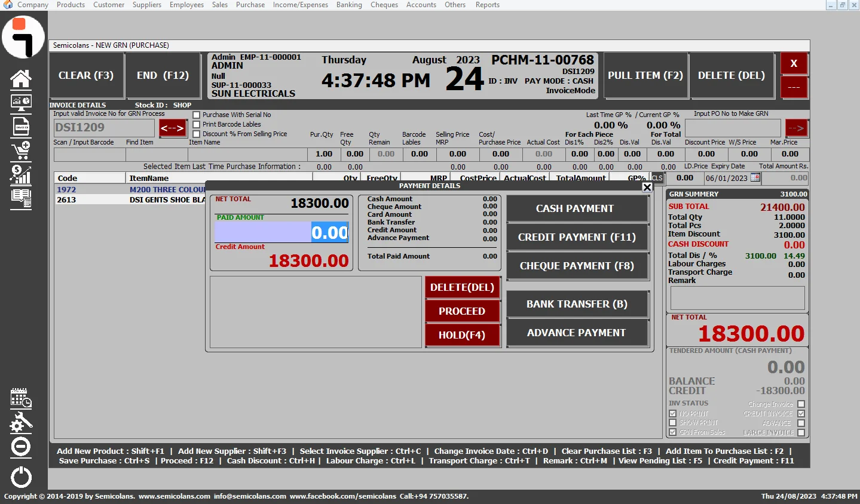Open settings wrench and gear icon
The image size is (860, 504).
click(x=21, y=422)
